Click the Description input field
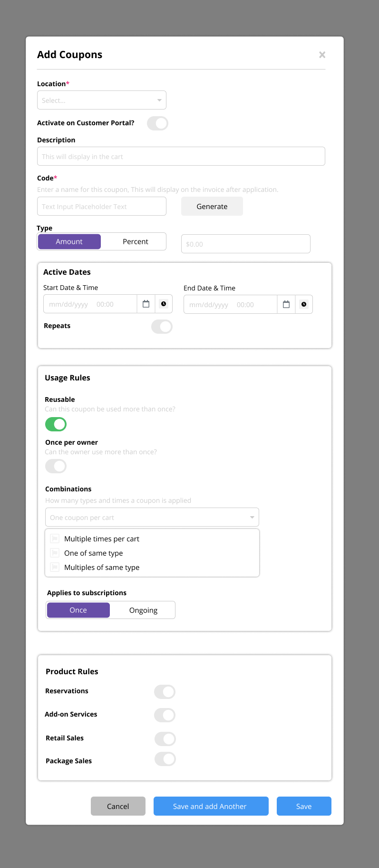Viewport: 379px width, 868px height. tap(181, 156)
